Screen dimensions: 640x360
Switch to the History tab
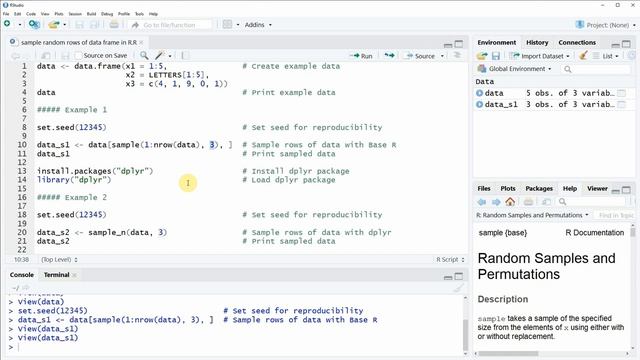(537, 42)
